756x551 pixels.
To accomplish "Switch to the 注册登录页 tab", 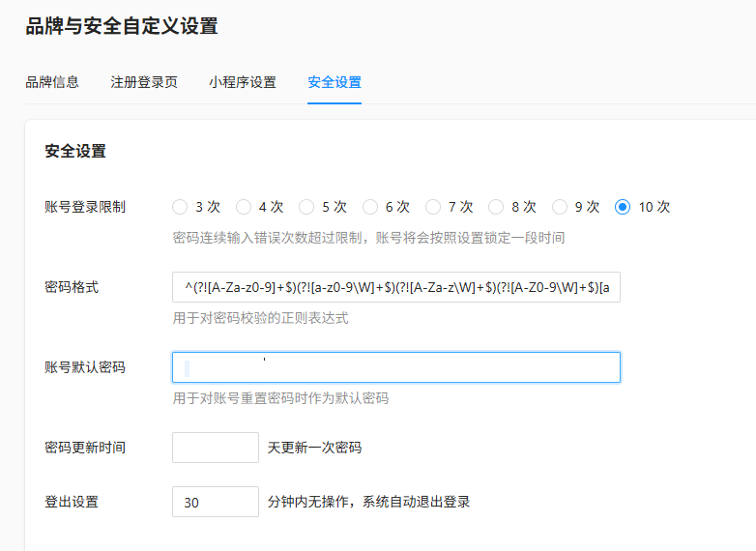I will click(x=144, y=82).
